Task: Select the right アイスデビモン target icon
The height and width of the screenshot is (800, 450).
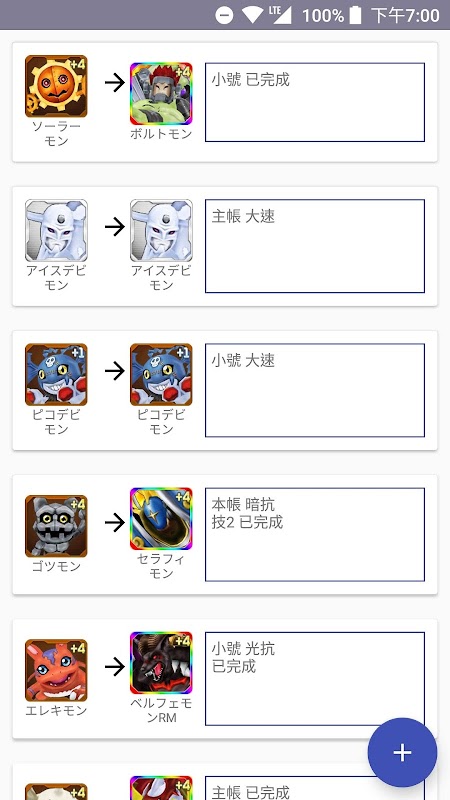Action: [161, 231]
